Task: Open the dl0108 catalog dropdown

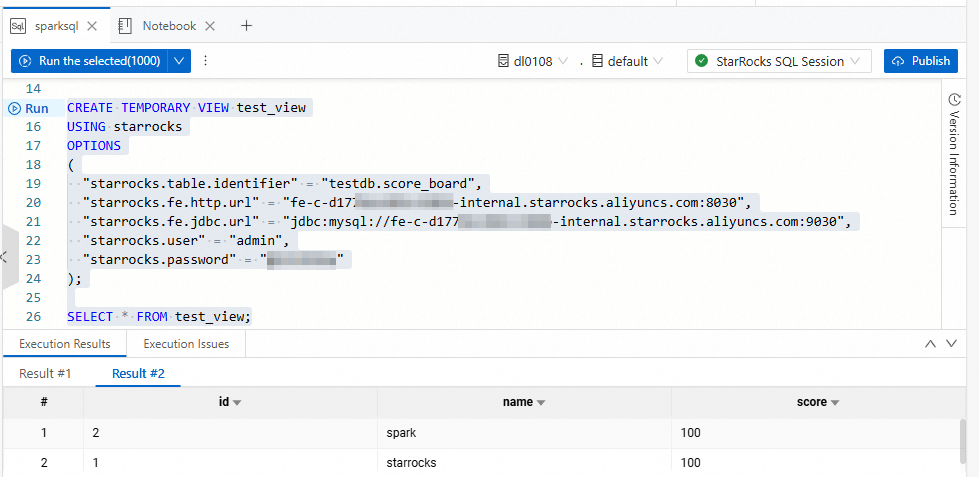Action: click(x=534, y=61)
